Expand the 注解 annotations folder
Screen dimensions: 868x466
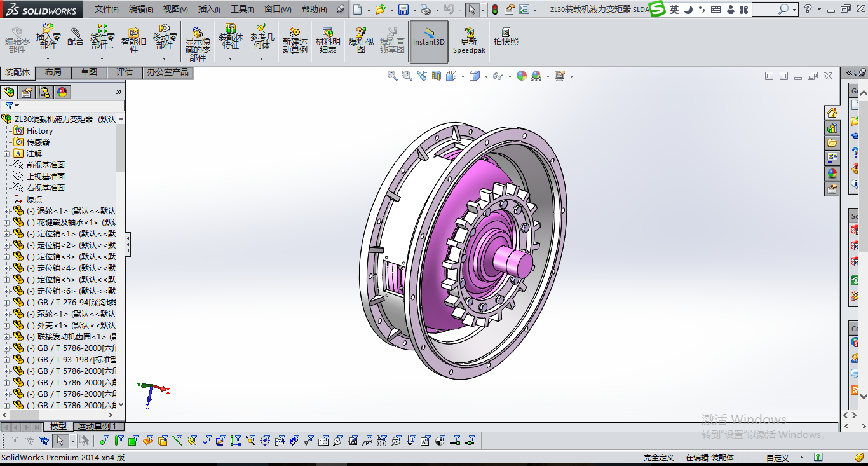point(6,153)
